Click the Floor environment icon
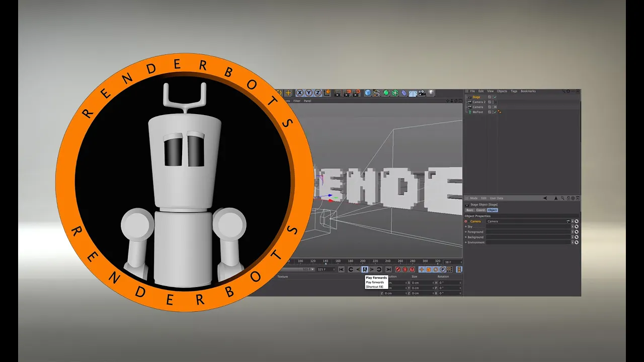Screen dimensions: 644x362 [x=413, y=94]
